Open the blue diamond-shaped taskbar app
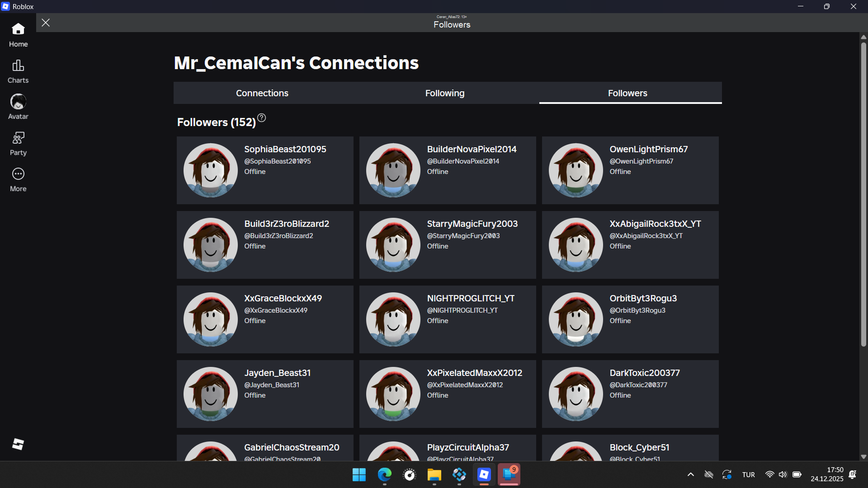Viewport: 868px width, 488px height. coord(459,475)
